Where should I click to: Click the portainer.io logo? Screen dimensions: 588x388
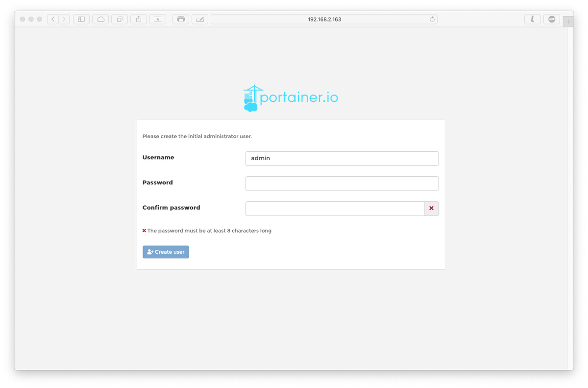point(291,98)
